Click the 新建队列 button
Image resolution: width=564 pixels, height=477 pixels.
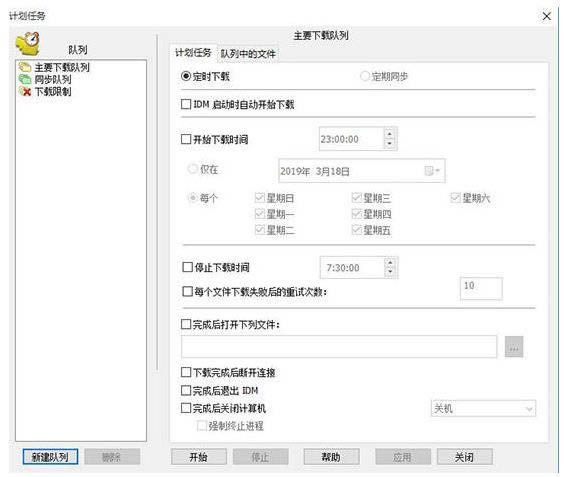point(50,457)
